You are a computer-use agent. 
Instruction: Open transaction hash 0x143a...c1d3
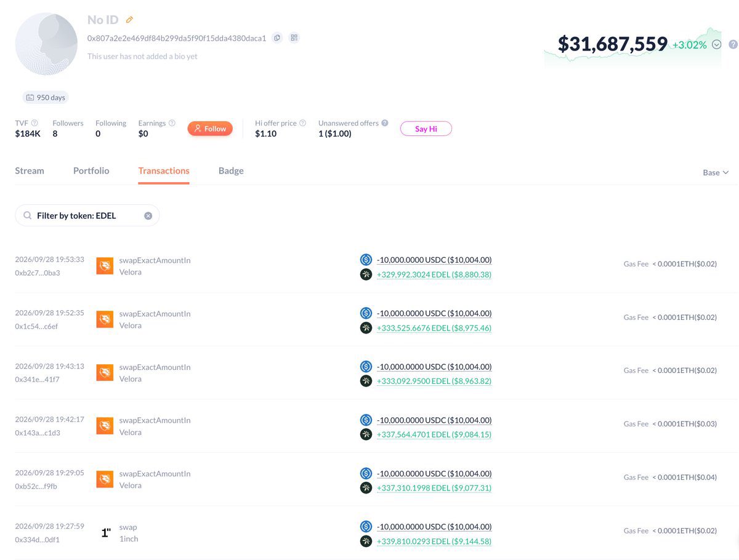[38, 433]
